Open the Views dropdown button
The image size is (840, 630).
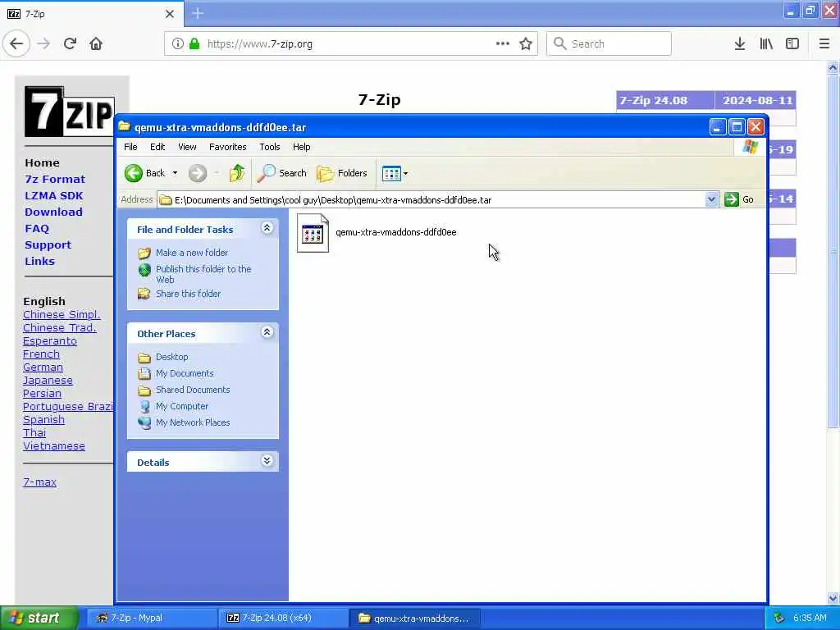(x=395, y=173)
